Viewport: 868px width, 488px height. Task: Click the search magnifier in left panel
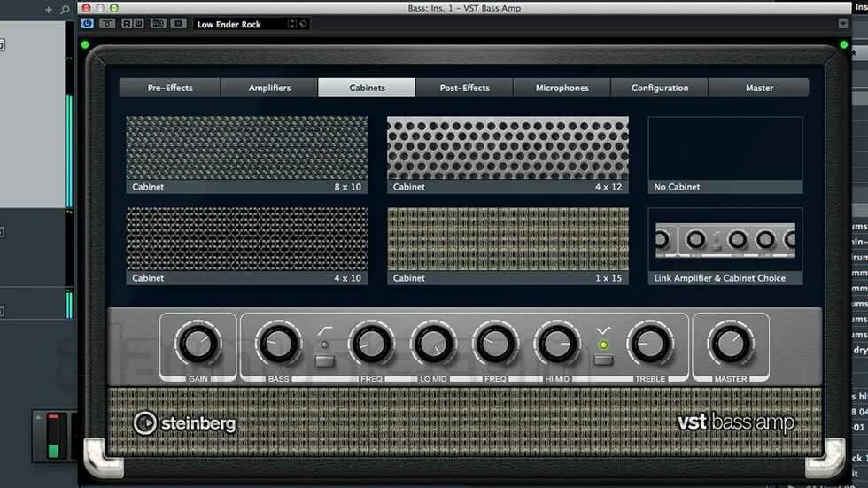[x=65, y=10]
